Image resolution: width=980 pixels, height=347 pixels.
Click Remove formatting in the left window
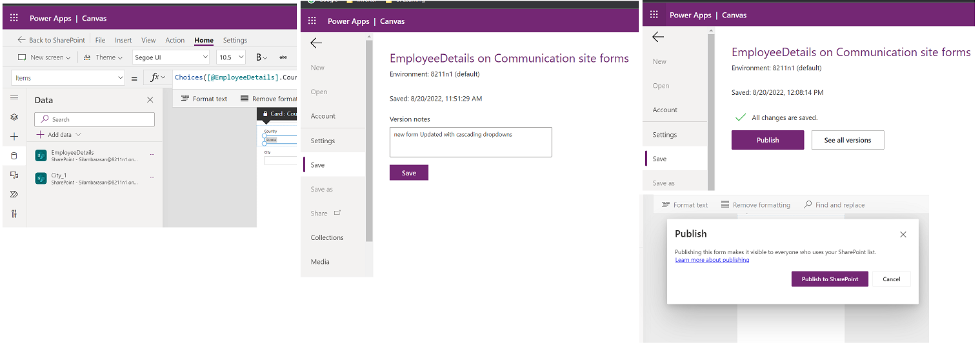pyautogui.click(x=268, y=99)
